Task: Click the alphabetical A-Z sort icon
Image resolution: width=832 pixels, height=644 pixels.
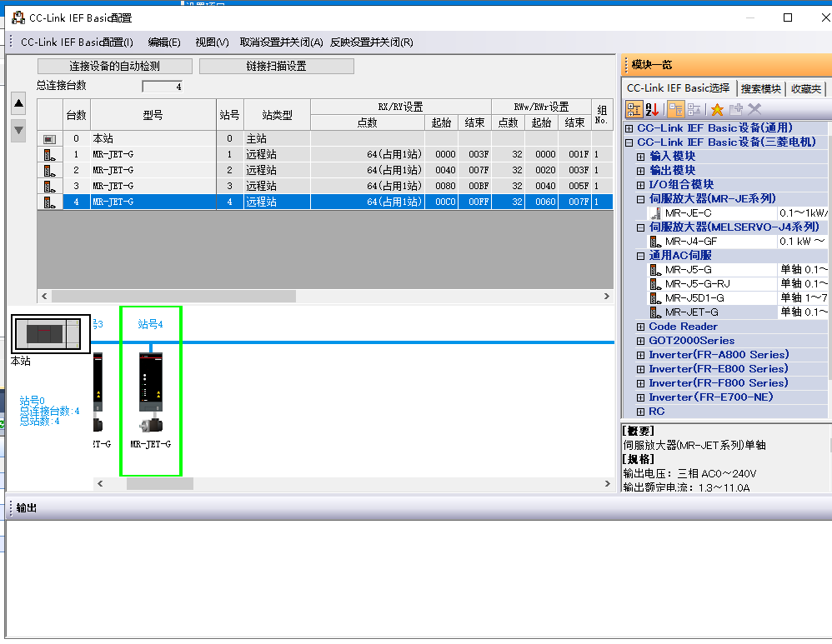Action: click(x=653, y=109)
